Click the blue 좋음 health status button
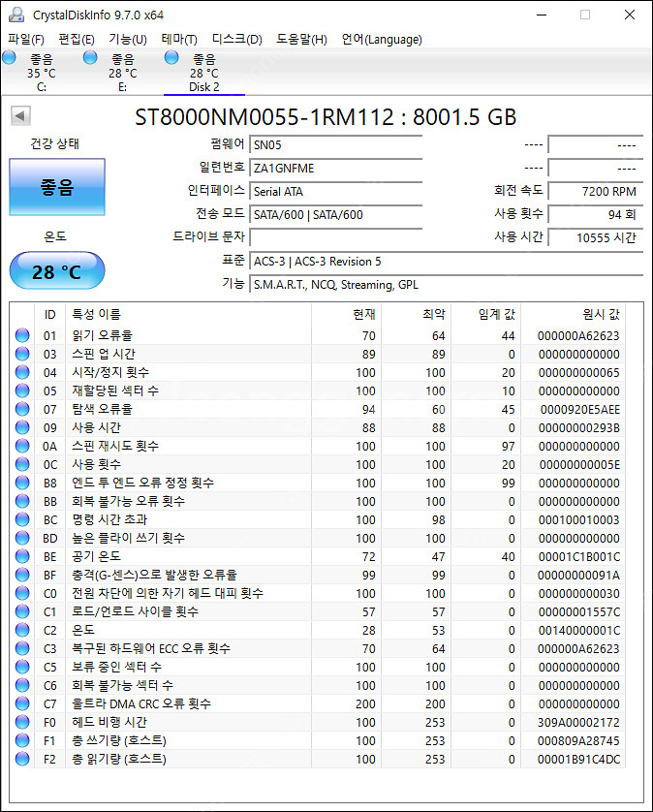This screenshot has height=812, width=653. coord(56,187)
